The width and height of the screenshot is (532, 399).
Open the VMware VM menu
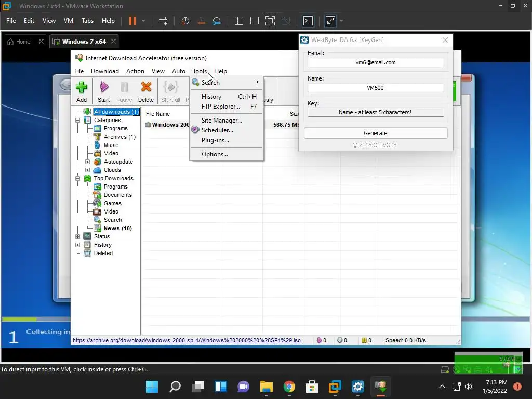click(69, 21)
